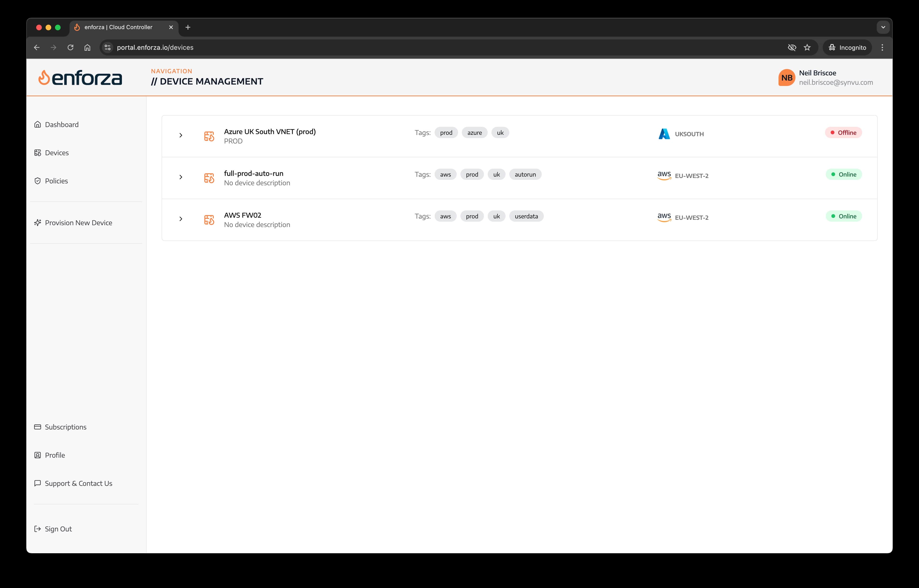This screenshot has width=919, height=588.
Task: Click the Offline status badge
Action: (843, 132)
